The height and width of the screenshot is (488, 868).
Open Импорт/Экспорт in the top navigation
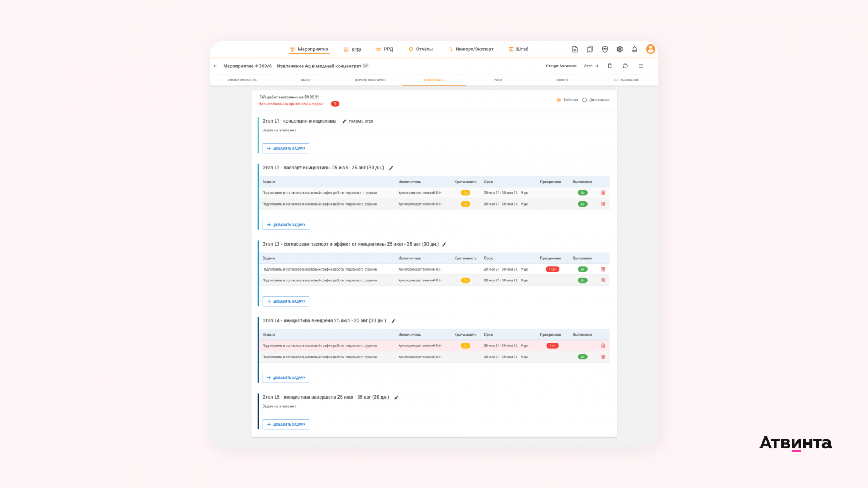(x=471, y=49)
